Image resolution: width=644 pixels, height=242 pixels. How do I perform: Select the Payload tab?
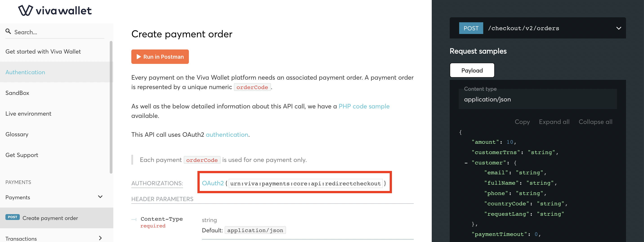tap(472, 70)
